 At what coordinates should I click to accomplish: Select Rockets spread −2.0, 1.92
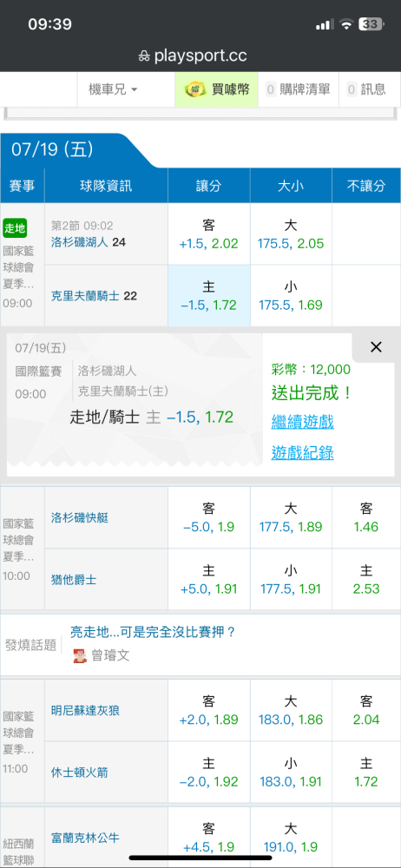point(209,773)
